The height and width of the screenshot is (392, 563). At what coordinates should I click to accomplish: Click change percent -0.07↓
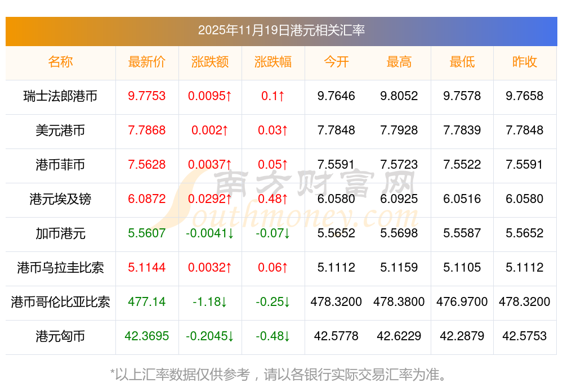point(273,233)
